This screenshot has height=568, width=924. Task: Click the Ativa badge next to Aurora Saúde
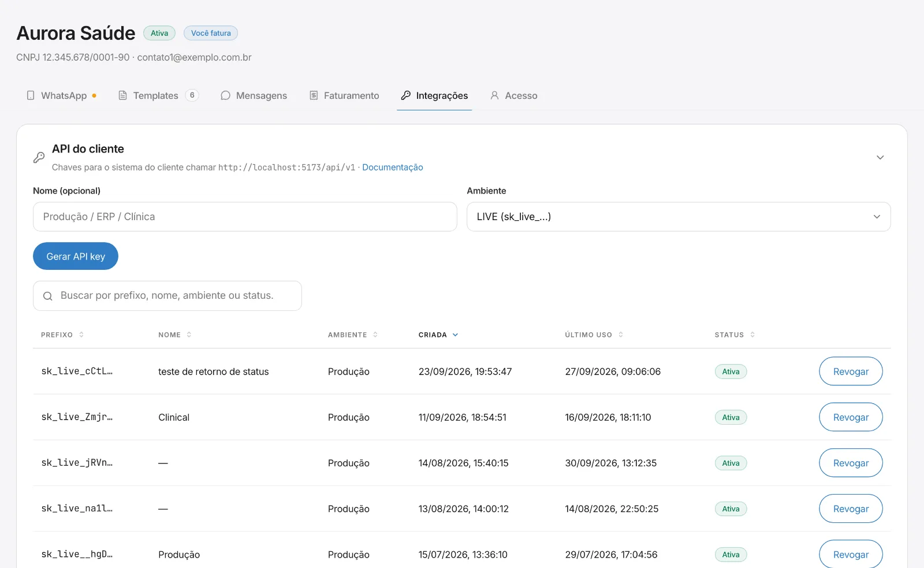pos(159,33)
